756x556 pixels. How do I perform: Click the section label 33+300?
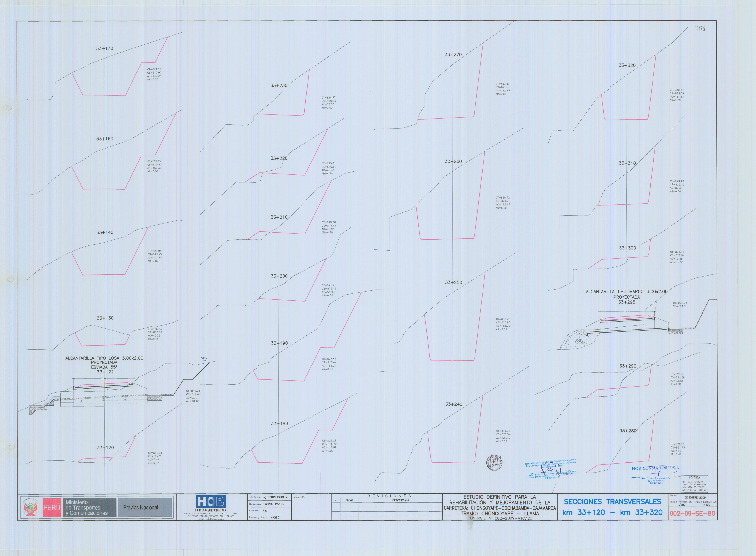coord(628,248)
